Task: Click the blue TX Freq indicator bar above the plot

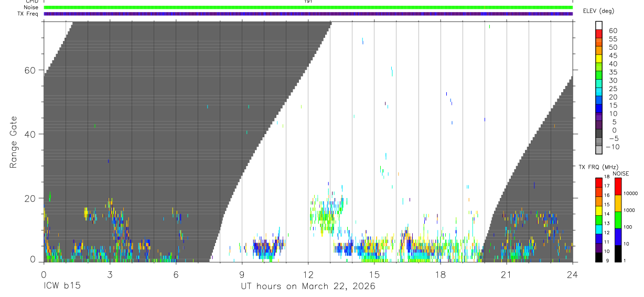Action: pos(308,14)
